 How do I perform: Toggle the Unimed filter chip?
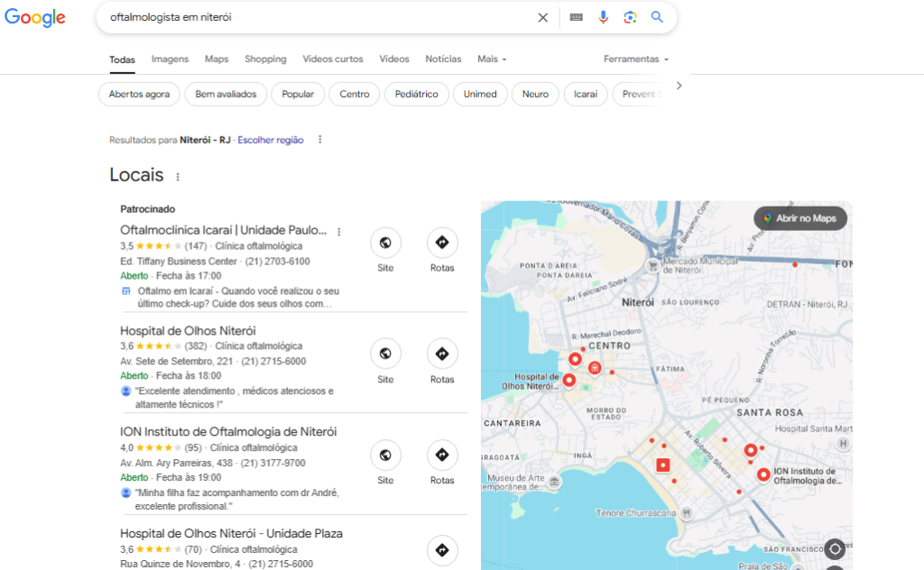click(480, 94)
